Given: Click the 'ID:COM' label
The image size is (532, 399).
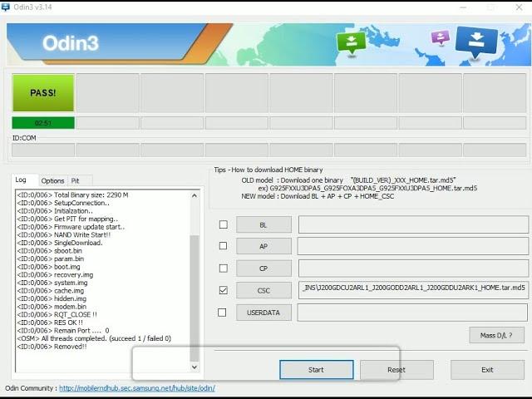Looking at the screenshot, I should (24, 138).
